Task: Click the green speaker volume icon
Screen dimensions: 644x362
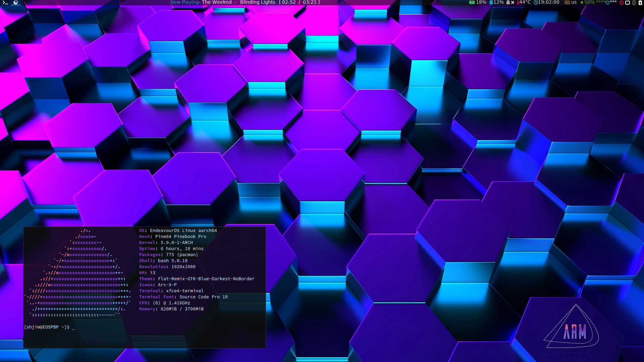Action: point(582,2)
